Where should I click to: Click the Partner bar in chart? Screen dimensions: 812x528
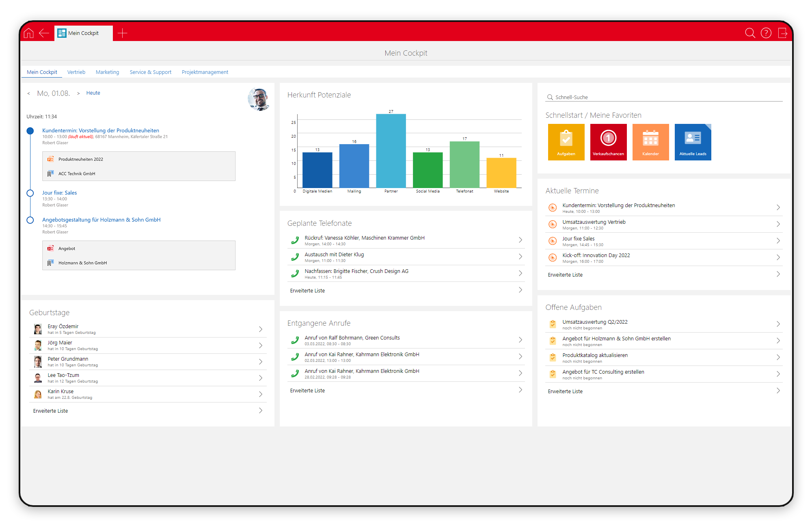point(391,150)
